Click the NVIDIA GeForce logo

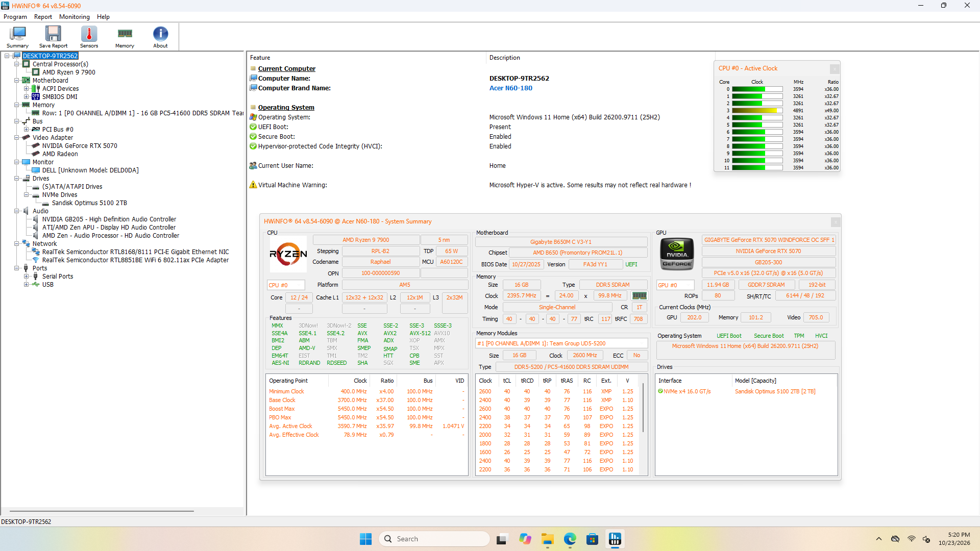click(x=677, y=254)
